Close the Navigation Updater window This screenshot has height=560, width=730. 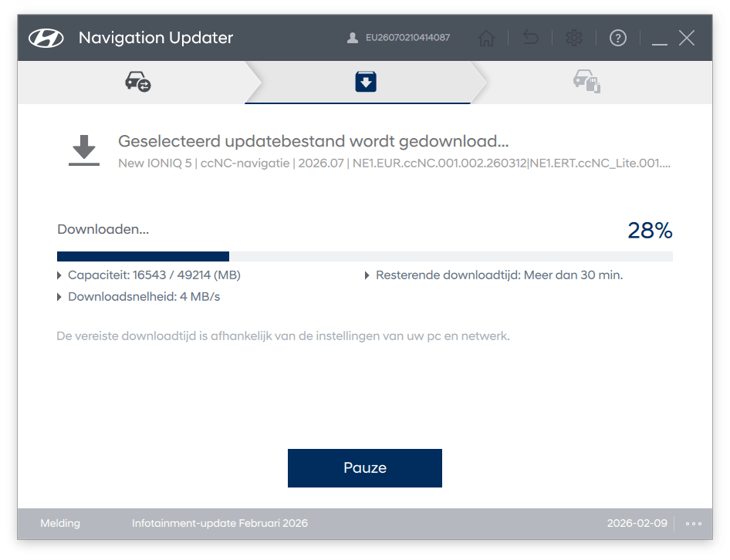pos(687,38)
